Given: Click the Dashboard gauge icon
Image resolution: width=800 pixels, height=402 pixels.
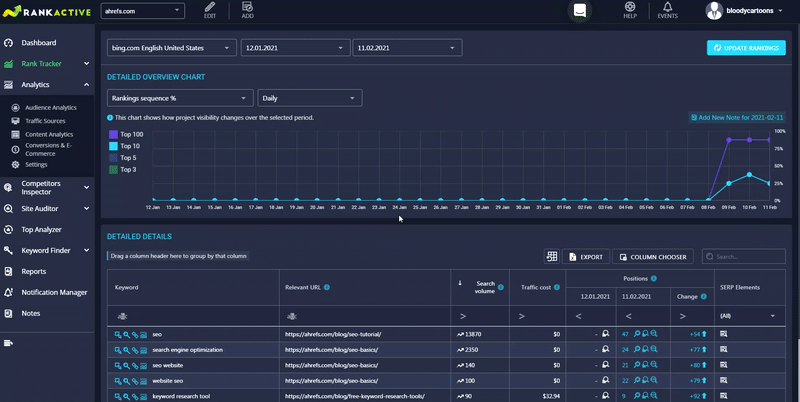Looking at the screenshot, I should pos(9,43).
